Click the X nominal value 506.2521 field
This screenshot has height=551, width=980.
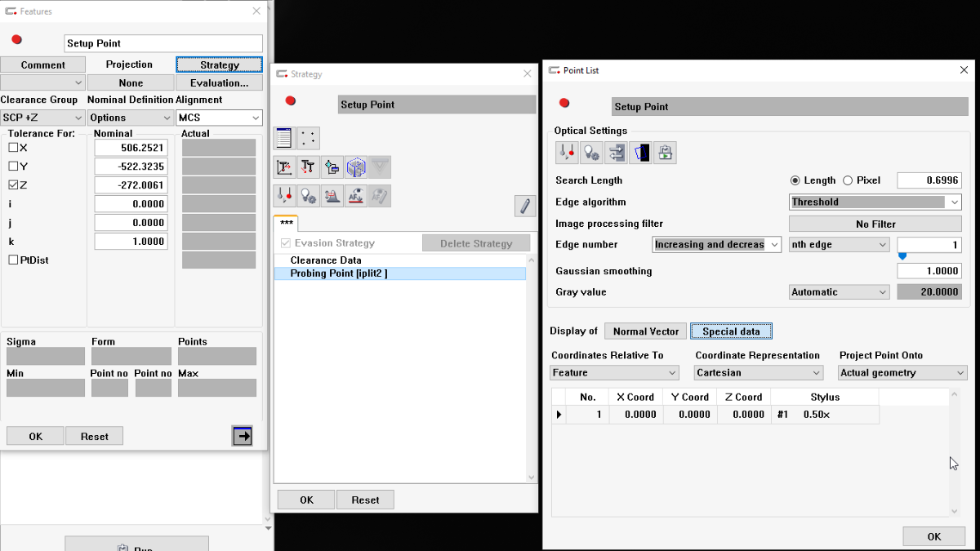pyautogui.click(x=131, y=148)
